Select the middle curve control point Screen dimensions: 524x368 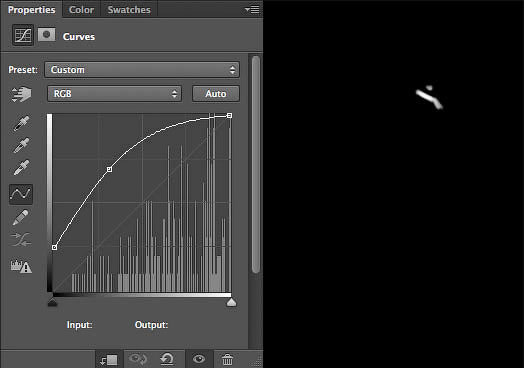point(109,169)
